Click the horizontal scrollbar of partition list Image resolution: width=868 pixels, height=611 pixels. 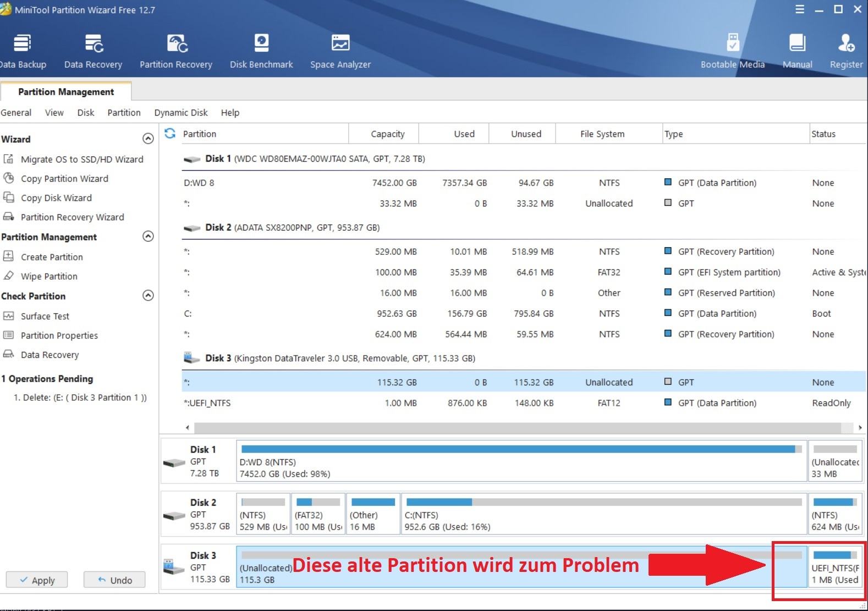(x=517, y=428)
